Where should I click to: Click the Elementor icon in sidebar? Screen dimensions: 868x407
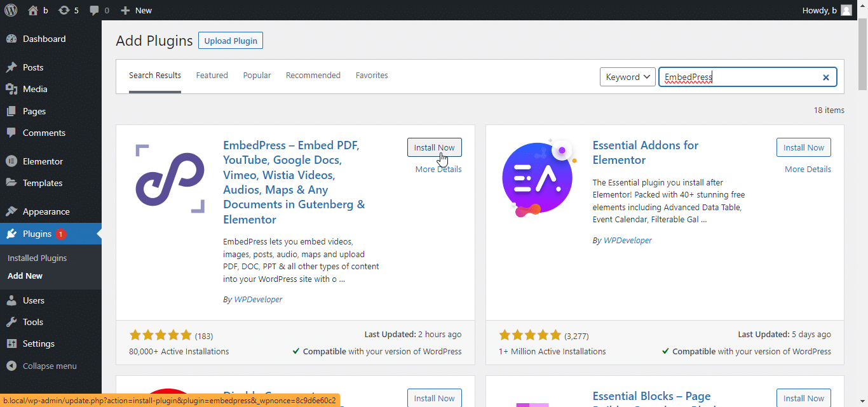tap(11, 161)
